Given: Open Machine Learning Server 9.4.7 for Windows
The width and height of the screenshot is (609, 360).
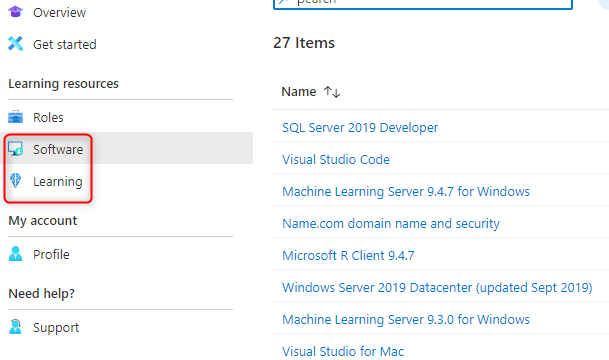Looking at the screenshot, I should click(x=406, y=191).
